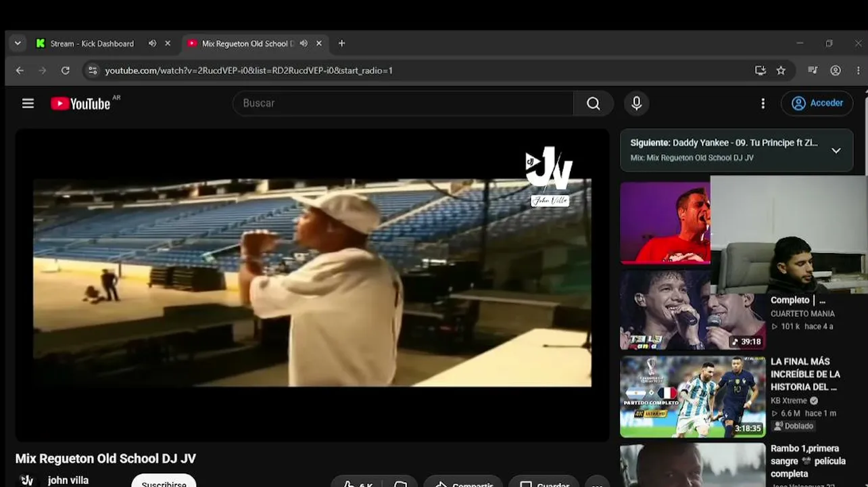Open the tab search chevron

(18, 43)
